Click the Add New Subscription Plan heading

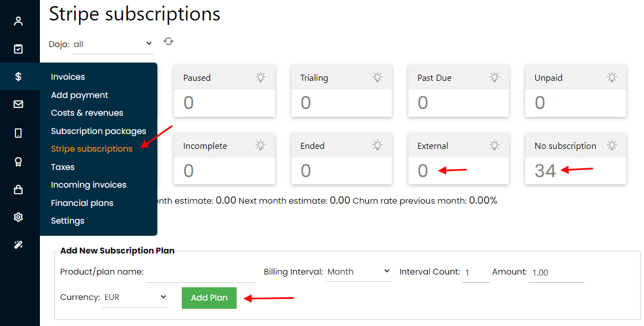[117, 251]
